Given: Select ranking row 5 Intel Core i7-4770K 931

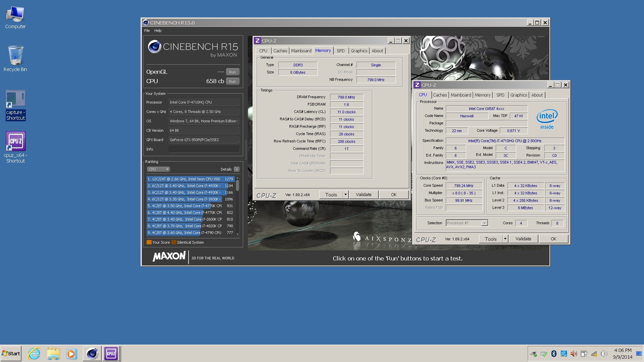Looking at the screenshot, I should click(190, 206).
